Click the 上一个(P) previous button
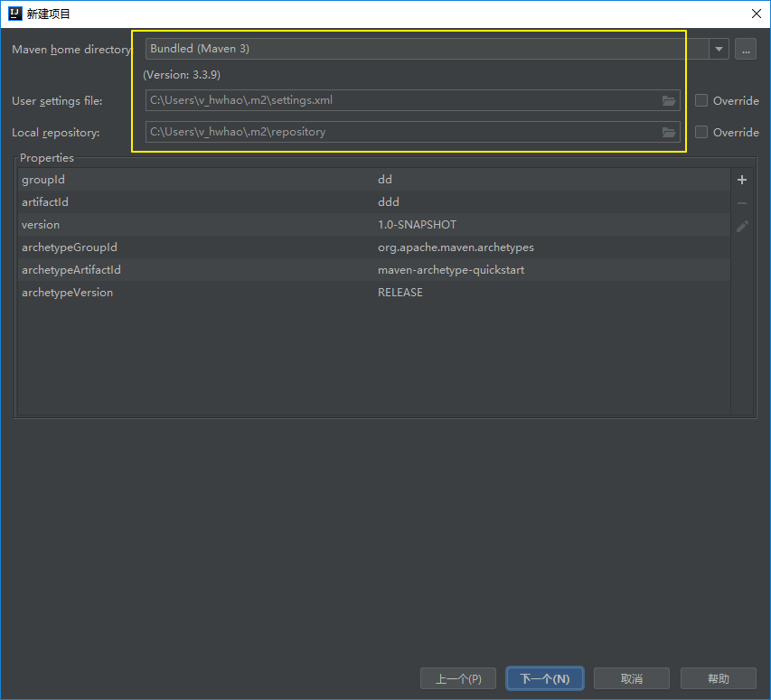This screenshot has height=700, width=771. [458, 678]
